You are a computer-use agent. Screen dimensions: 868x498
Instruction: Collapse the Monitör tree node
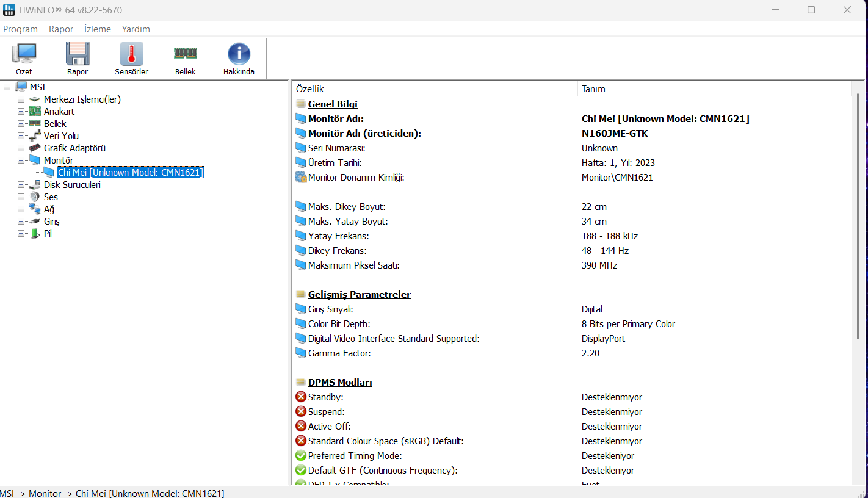coord(21,161)
